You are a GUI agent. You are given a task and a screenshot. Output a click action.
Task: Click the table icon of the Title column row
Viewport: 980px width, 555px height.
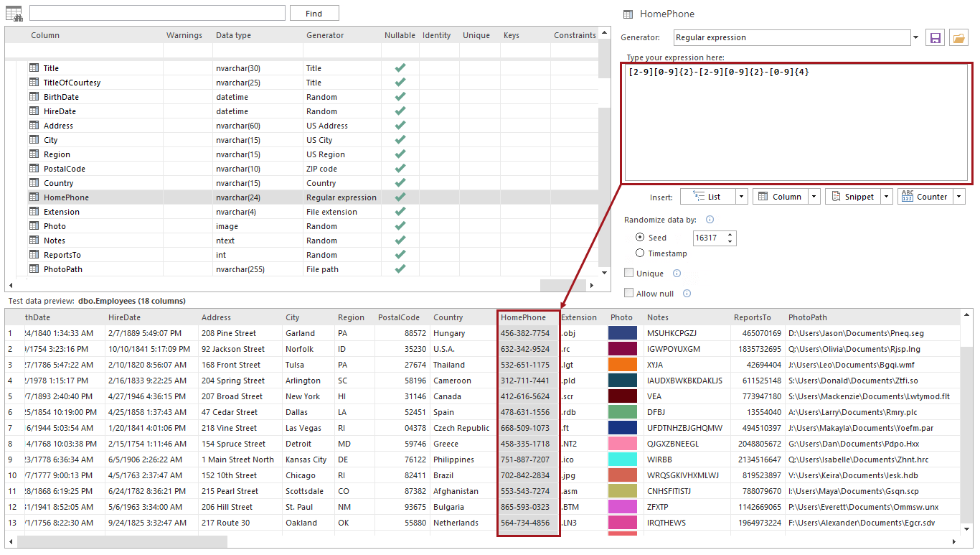(x=34, y=68)
